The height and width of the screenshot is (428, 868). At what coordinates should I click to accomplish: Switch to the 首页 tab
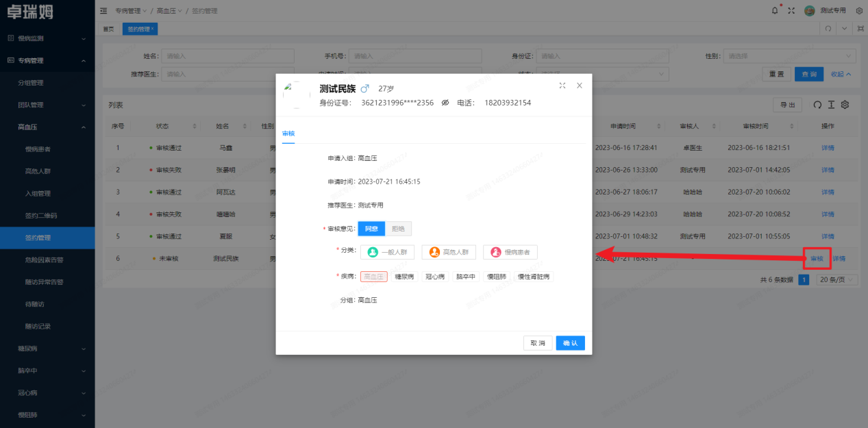pyautogui.click(x=108, y=29)
